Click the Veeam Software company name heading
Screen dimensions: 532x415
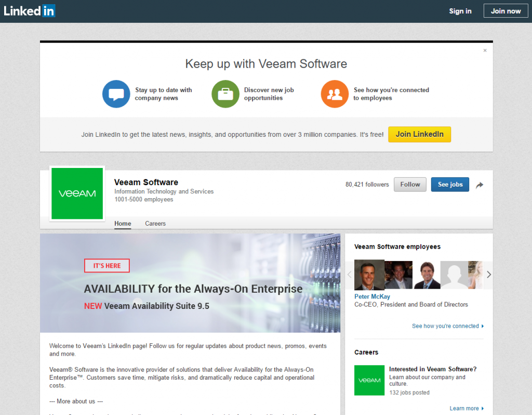click(146, 183)
